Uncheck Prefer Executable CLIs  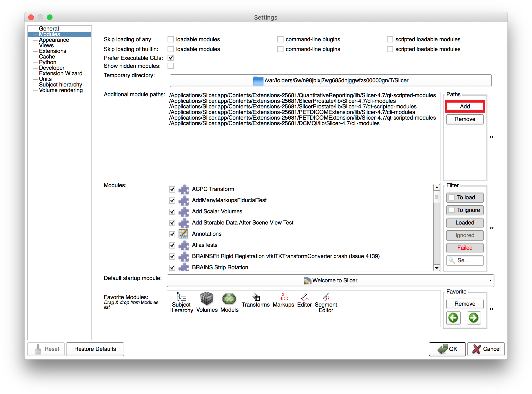click(171, 58)
